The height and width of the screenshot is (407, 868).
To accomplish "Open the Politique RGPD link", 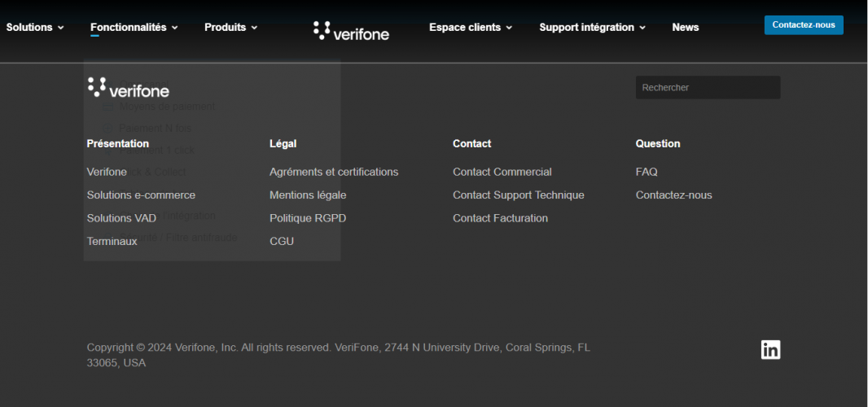I will pos(307,218).
